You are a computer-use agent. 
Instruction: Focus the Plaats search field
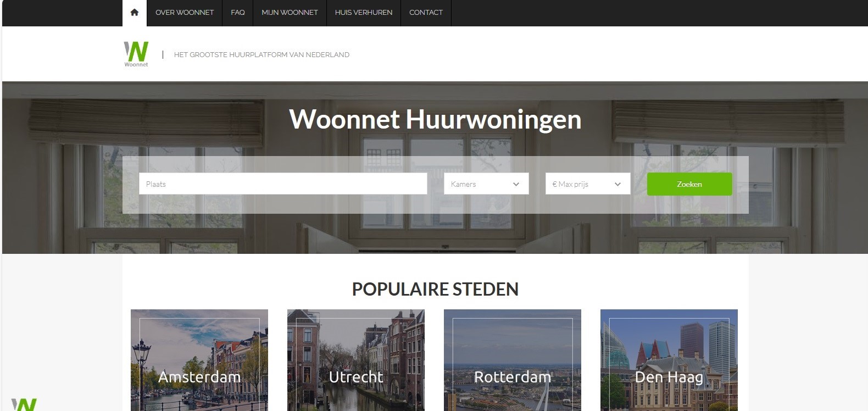point(283,184)
